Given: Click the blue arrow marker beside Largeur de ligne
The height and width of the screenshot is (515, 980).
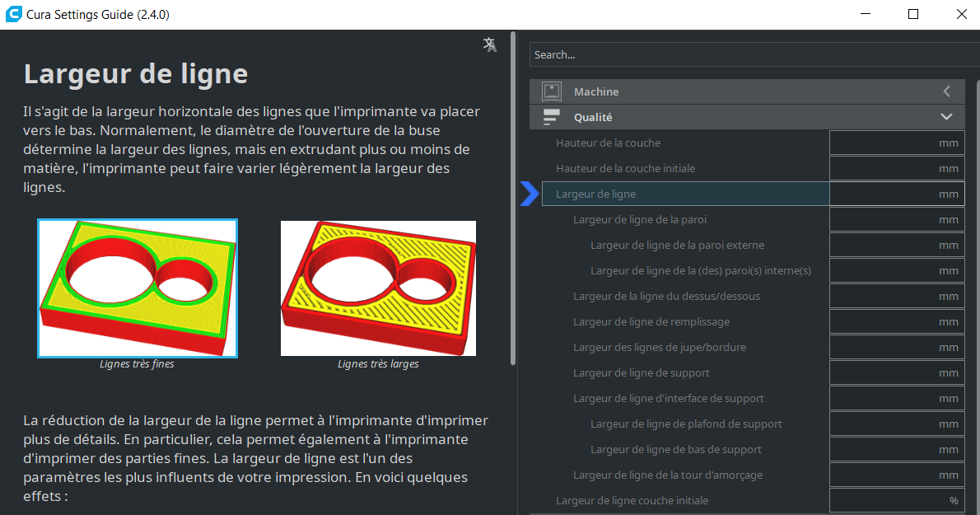Looking at the screenshot, I should pyautogui.click(x=529, y=194).
